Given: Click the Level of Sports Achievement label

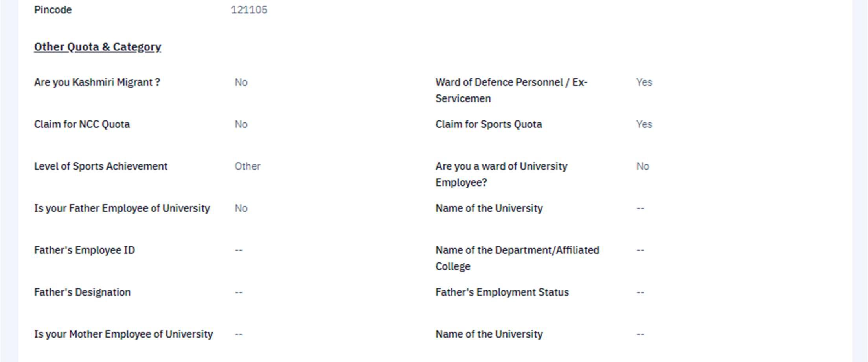Looking at the screenshot, I should pyautogui.click(x=101, y=166).
